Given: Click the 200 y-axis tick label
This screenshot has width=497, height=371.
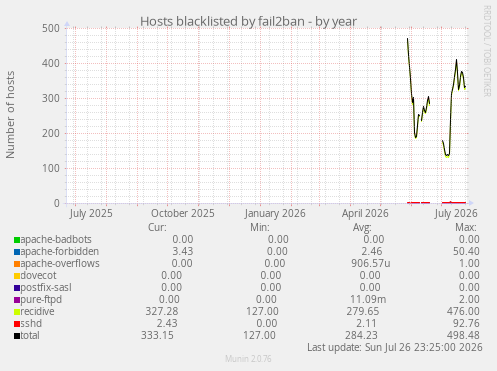Looking at the screenshot, I should click(51, 133).
